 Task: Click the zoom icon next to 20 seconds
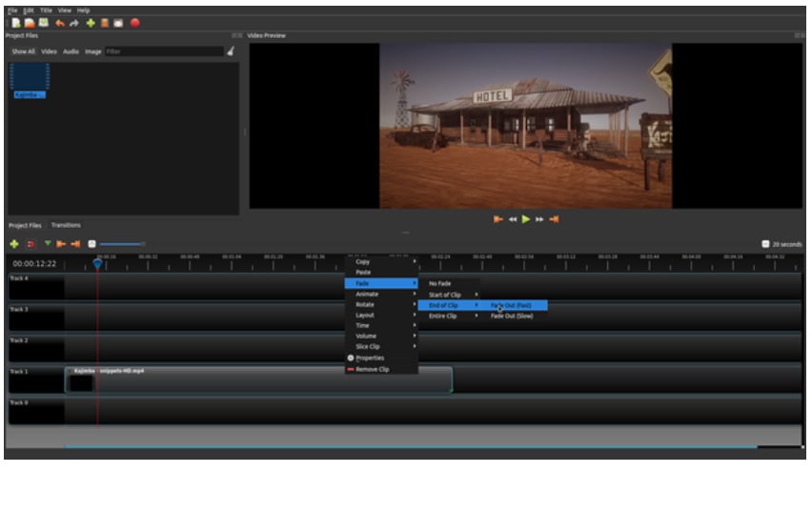[x=765, y=244]
